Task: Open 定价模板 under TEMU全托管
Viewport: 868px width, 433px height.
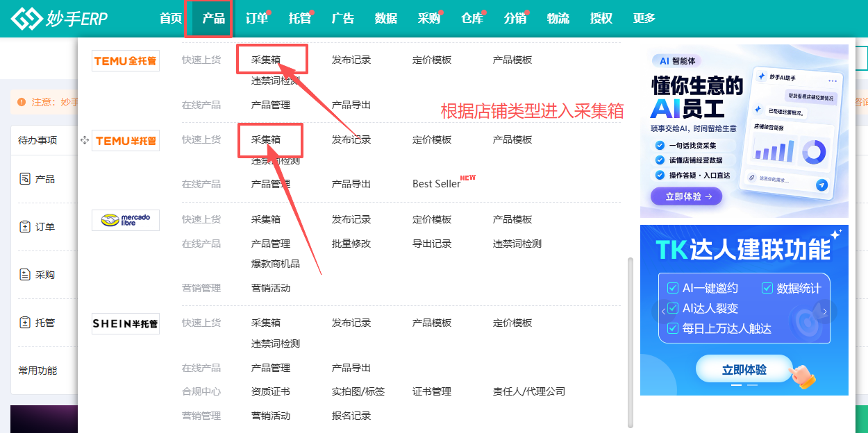Action: click(432, 60)
